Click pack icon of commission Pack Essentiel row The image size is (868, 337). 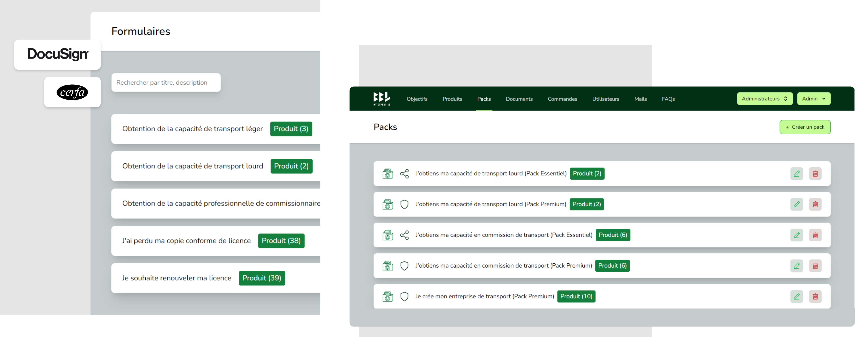pos(388,235)
